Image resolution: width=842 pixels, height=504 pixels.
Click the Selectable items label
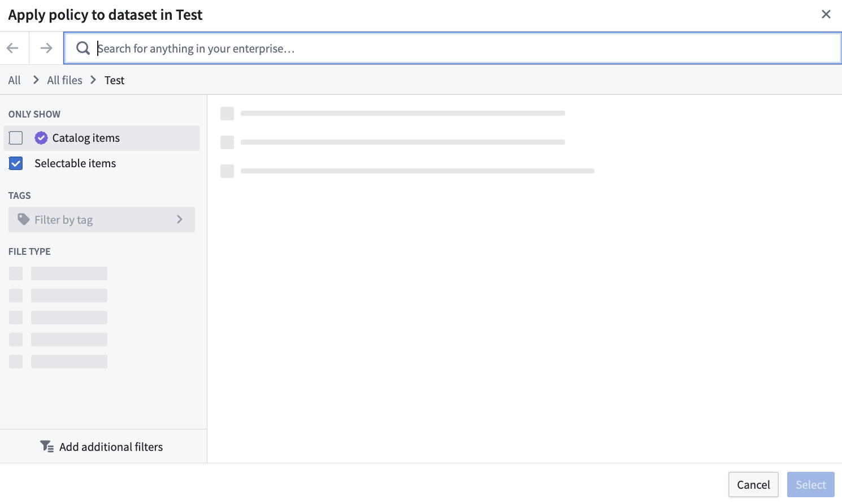(75, 163)
